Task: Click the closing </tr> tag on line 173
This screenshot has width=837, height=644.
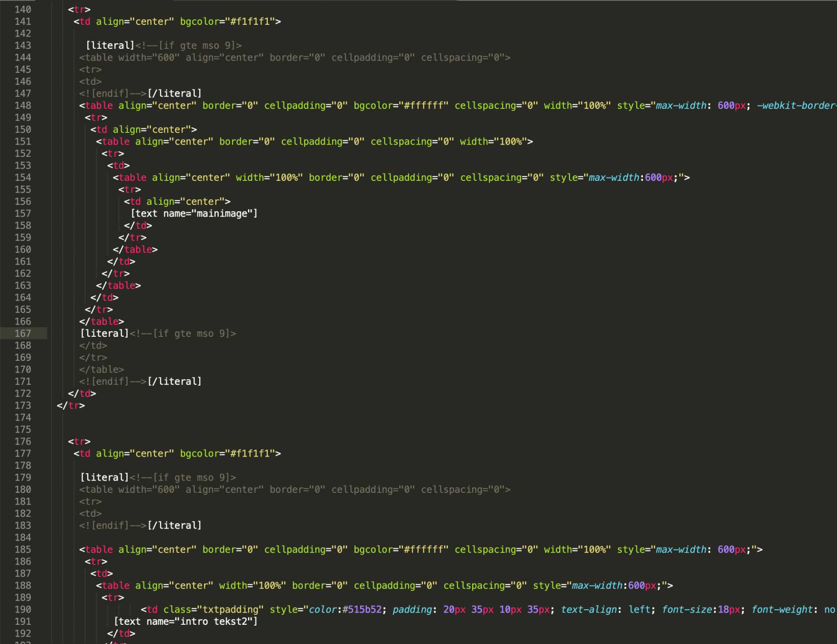Action: click(71, 406)
